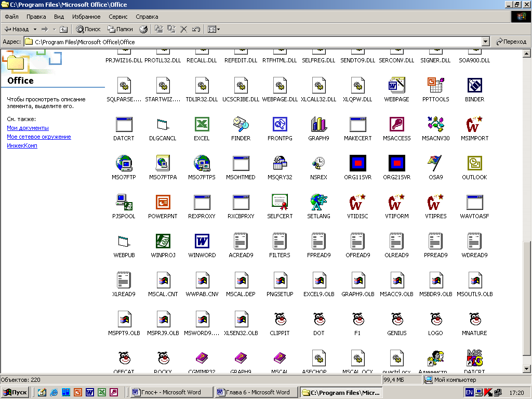Select the MSO7FTP globe icon
532x399 pixels.
click(x=124, y=163)
